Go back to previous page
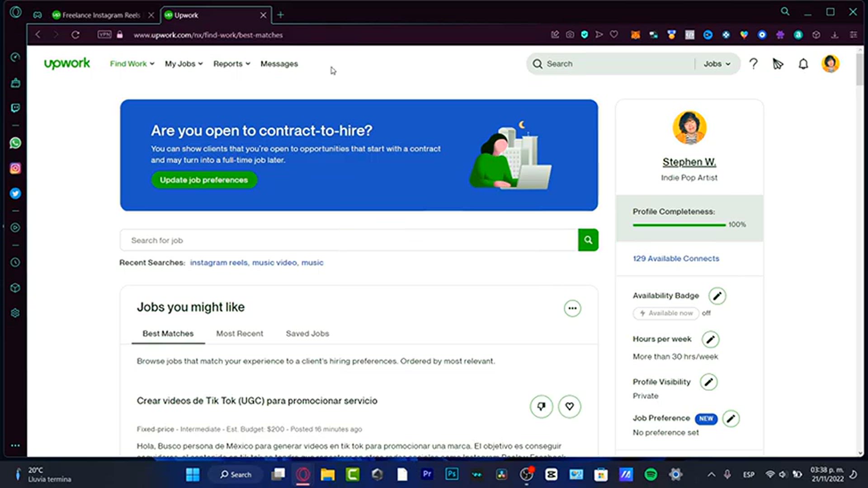Viewport: 868px width, 488px height. pos(38,35)
